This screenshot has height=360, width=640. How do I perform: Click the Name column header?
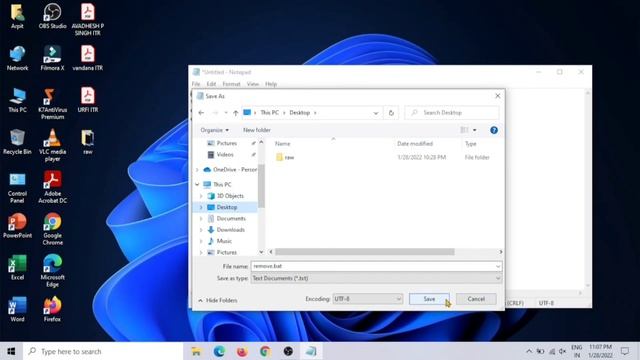click(282, 144)
